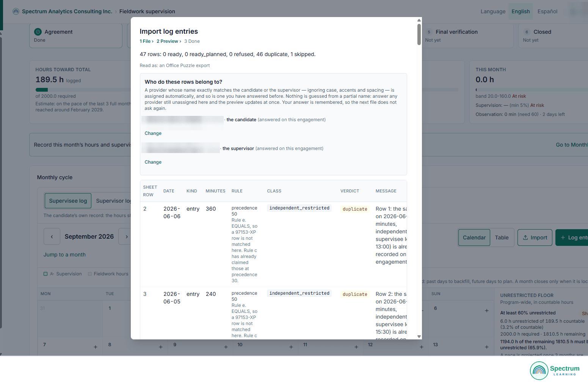Click the Import button
Viewport: 588px width, 386px height.
tap(535, 238)
